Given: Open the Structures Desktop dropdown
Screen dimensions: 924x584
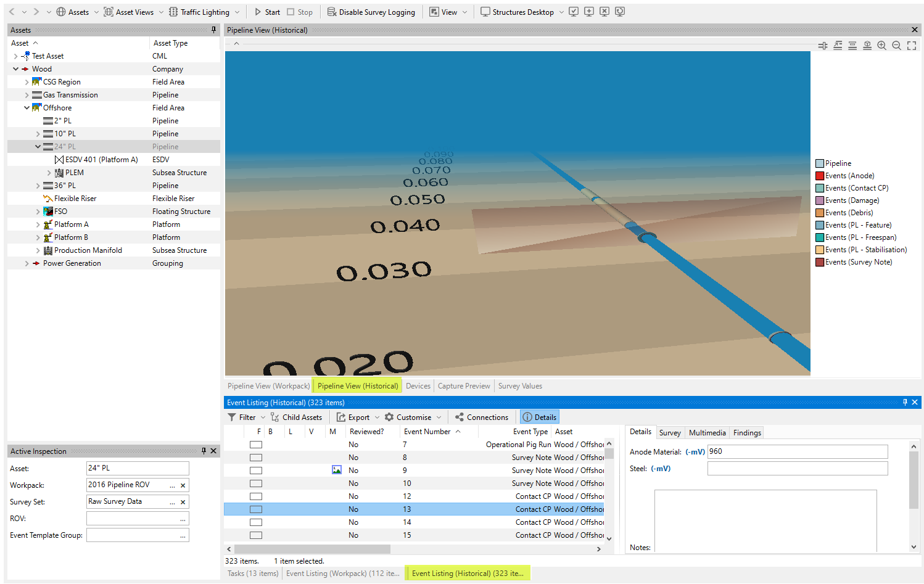Looking at the screenshot, I should click(561, 12).
